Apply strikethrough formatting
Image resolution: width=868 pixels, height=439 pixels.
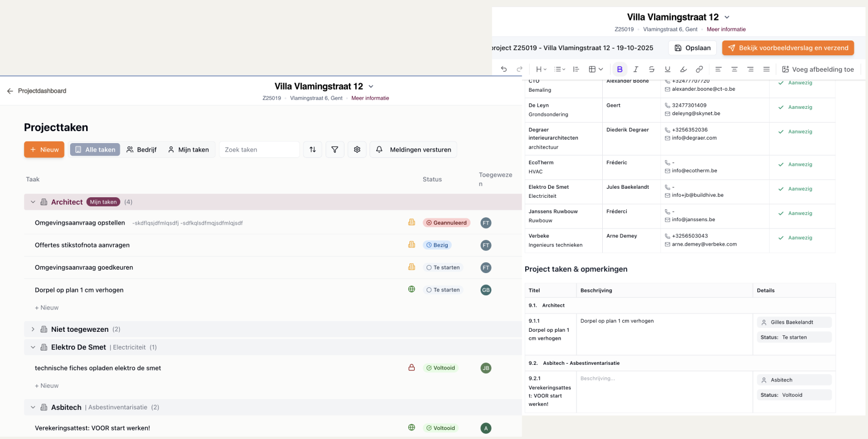pos(651,70)
